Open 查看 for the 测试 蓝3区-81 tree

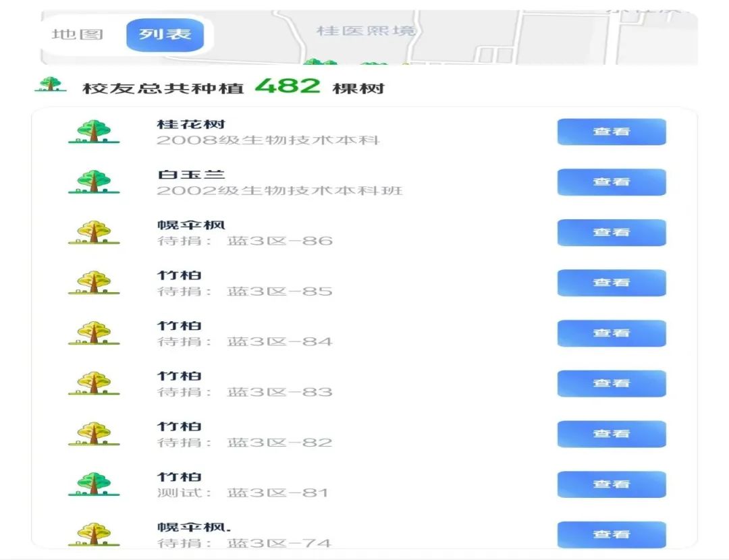[611, 484]
